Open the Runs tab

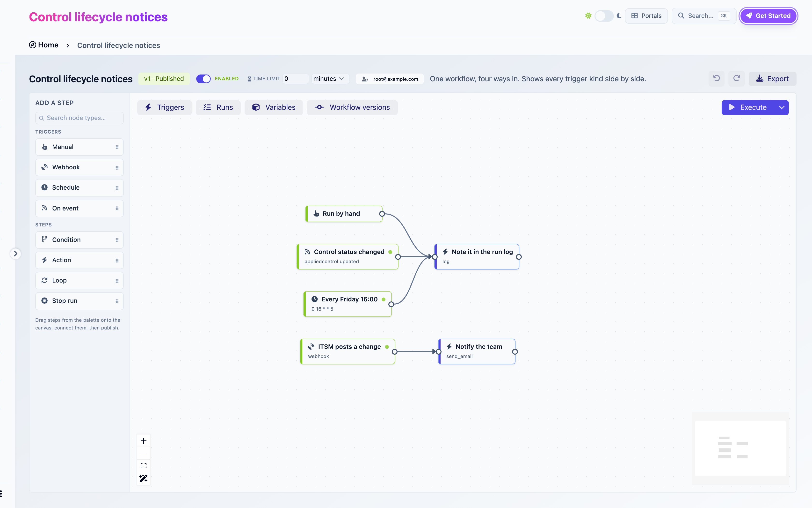point(218,107)
